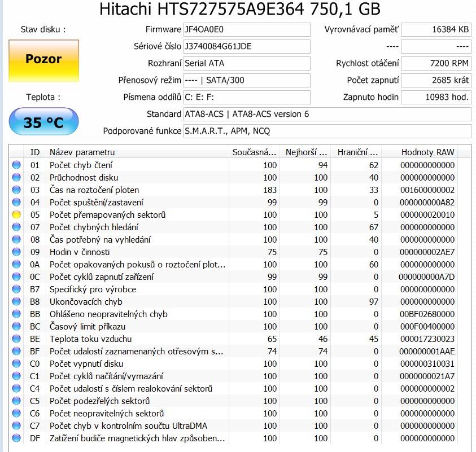Click the ID column header
The height and width of the screenshot is (452, 476).
[x=35, y=152]
